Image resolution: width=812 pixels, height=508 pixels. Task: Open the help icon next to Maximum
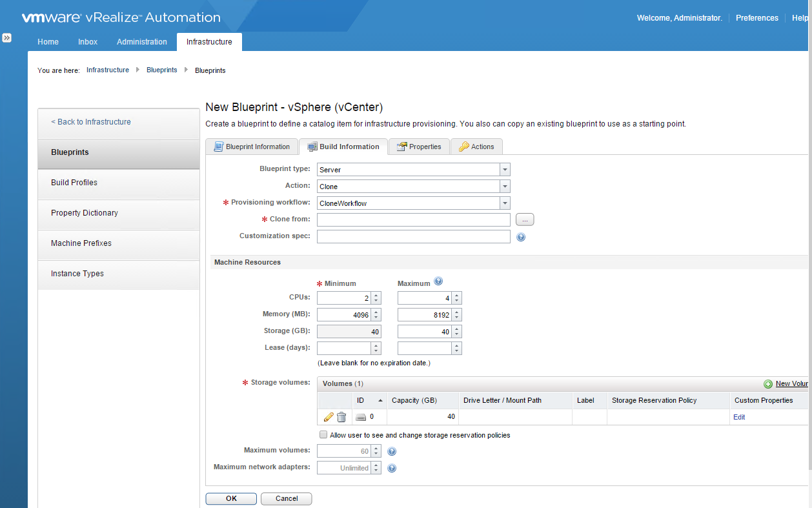coord(438,281)
